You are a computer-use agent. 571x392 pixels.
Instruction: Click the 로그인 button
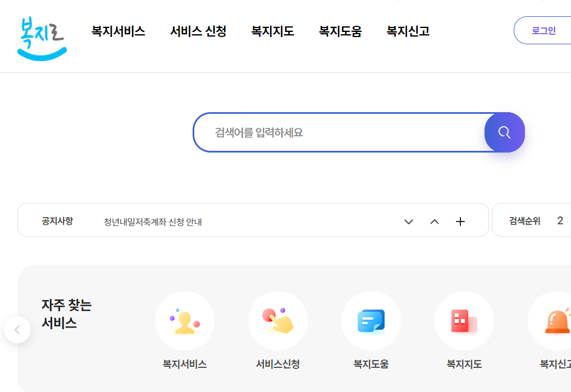click(543, 30)
